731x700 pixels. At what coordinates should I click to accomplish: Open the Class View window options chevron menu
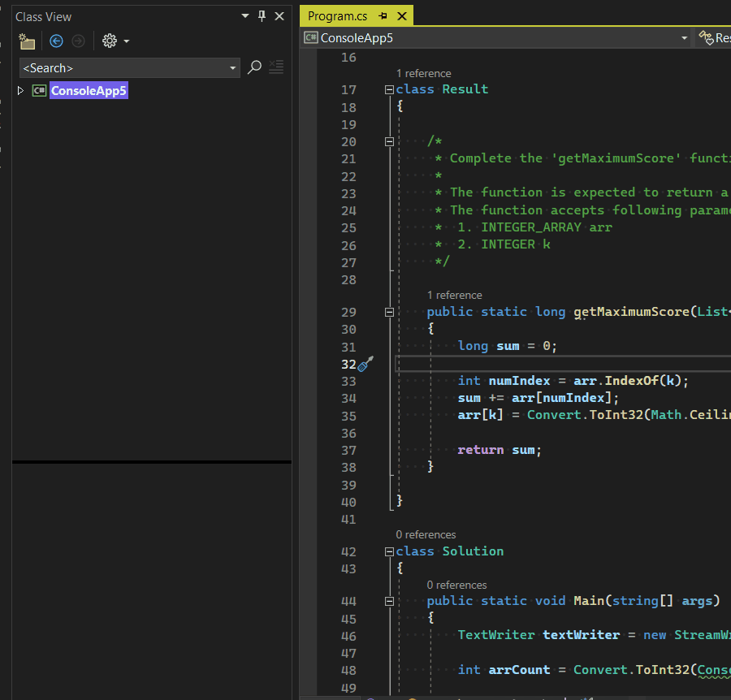point(244,15)
